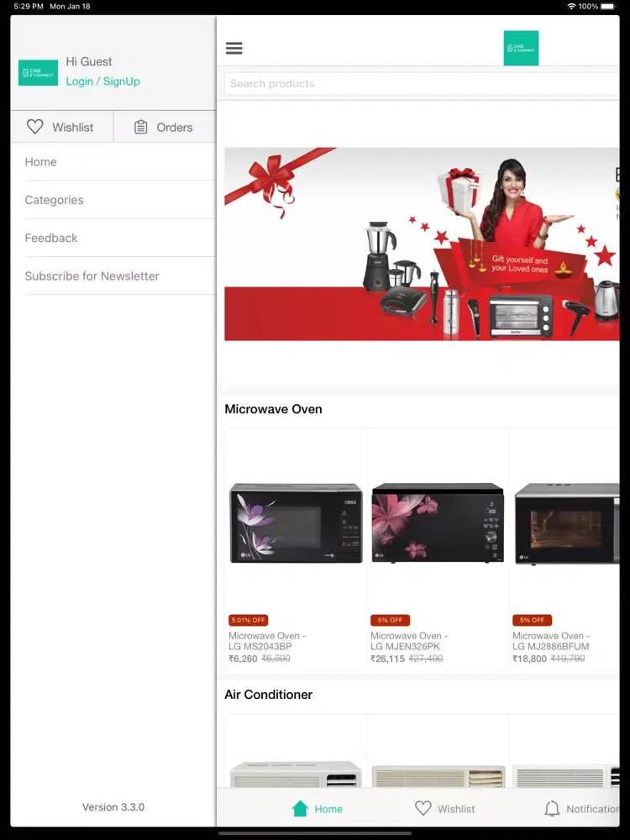Tap the ₹26,115 price
The width and height of the screenshot is (630, 840).
pos(387,659)
